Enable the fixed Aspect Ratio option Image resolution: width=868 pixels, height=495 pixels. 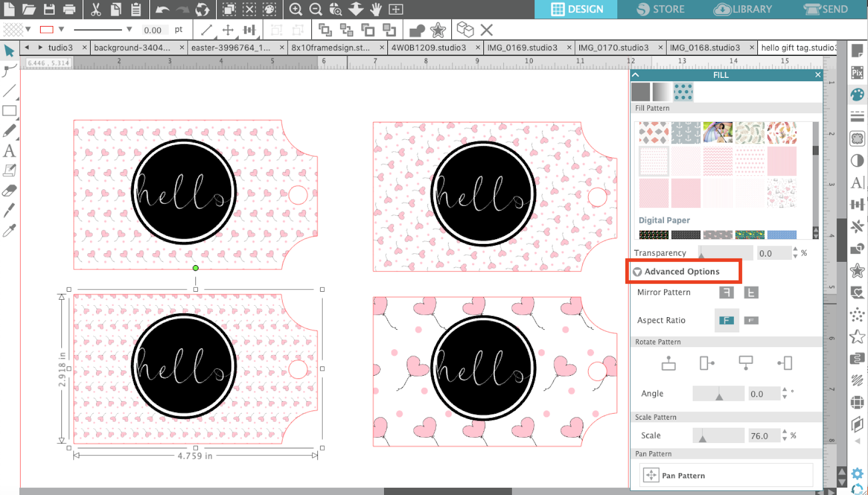point(726,320)
